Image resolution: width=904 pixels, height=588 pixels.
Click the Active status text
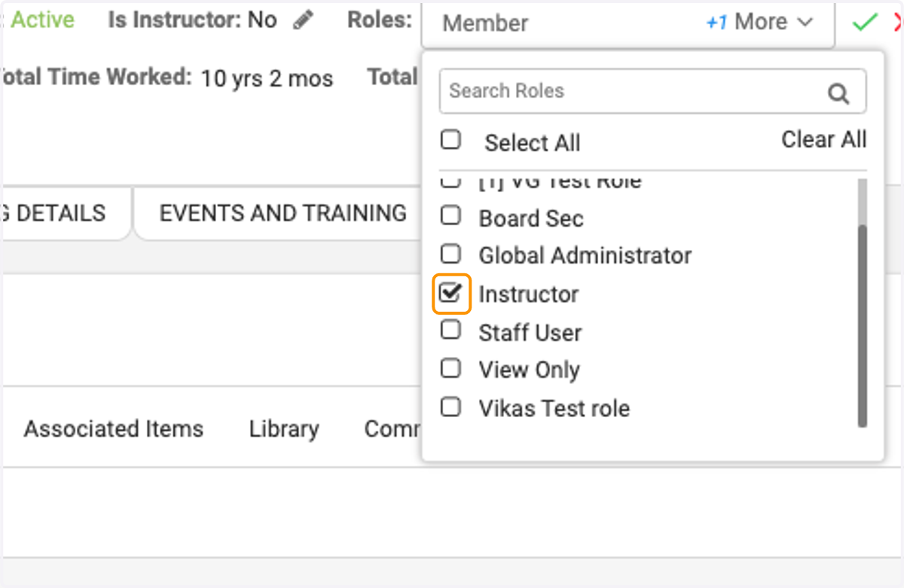point(42,20)
